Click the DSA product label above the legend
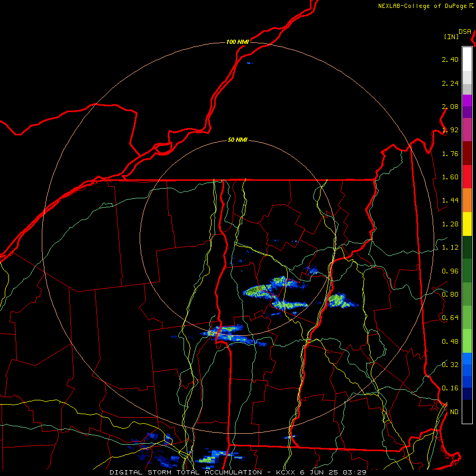The width and height of the screenshot is (476, 476). [x=465, y=32]
